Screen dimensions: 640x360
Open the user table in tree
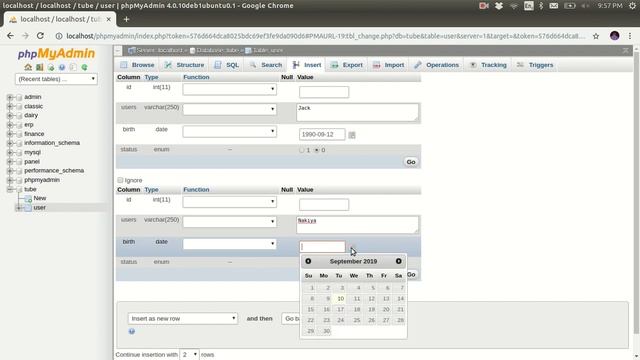pyautogui.click(x=39, y=207)
